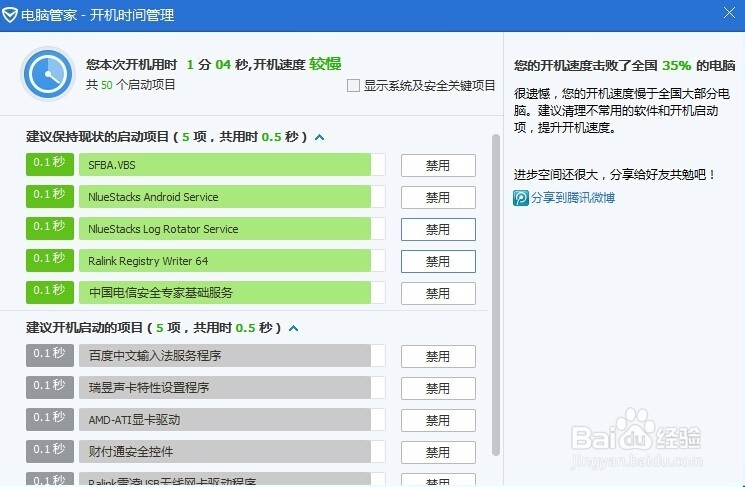Disable 瑞昱声卡特性设置程序 item

pyautogui.click(x=438, y=388)
